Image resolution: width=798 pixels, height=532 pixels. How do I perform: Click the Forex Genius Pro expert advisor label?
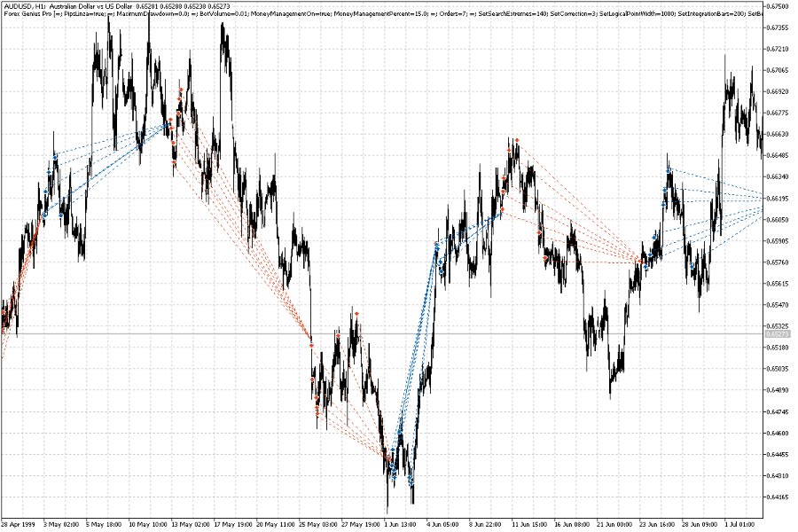tap(25, 15)
